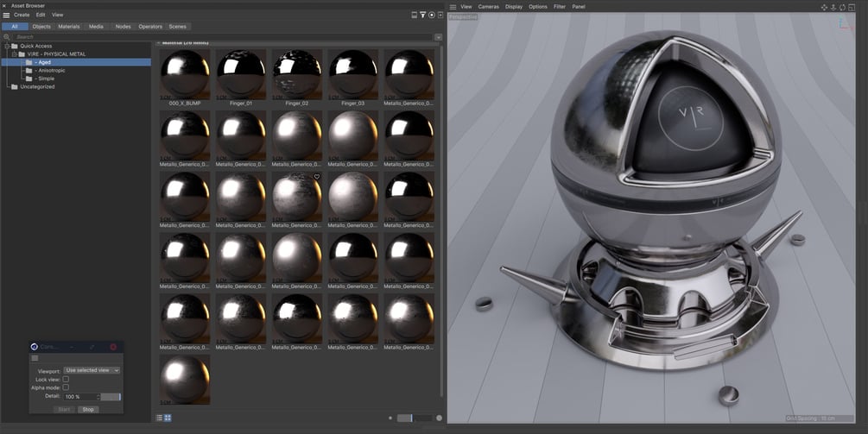Image resolution: width=868 pixels, height=434 pixels.
Task: Click the Asset Browser search field
Action: tap(222, 37)
